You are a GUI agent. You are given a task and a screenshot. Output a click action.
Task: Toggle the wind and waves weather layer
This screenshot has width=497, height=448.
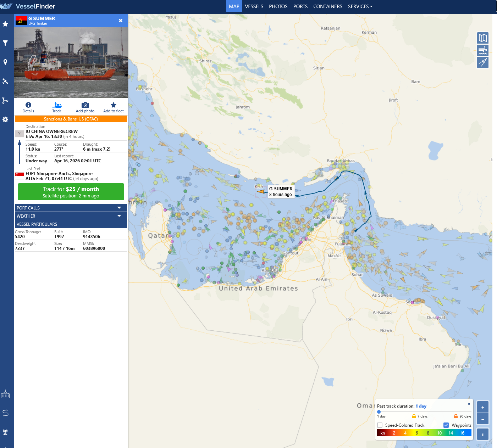(x=483, y=50)
